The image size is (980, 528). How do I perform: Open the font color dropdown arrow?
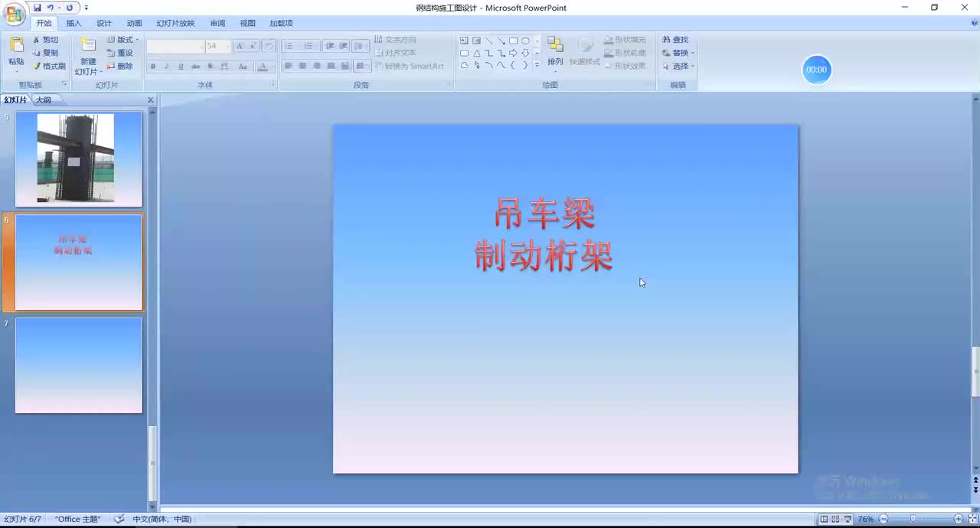coord(273,67)
